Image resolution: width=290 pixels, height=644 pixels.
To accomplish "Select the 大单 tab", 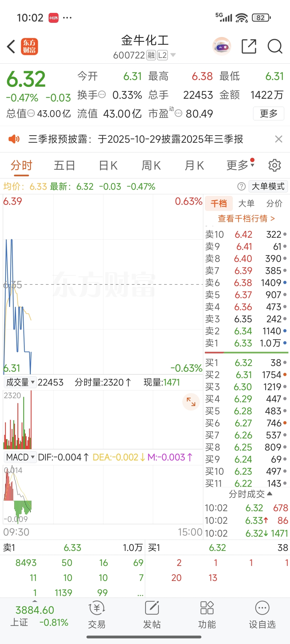I will click(x=247, y=203).
